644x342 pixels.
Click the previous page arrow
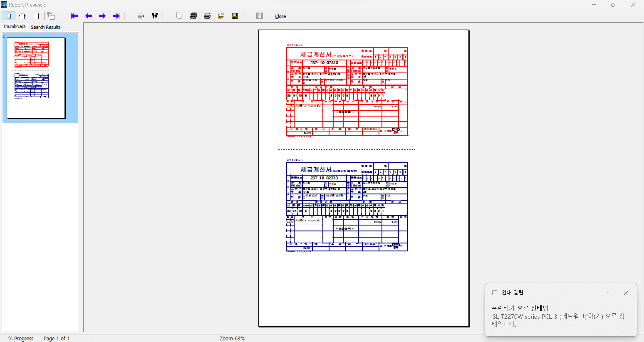(89, 16)
